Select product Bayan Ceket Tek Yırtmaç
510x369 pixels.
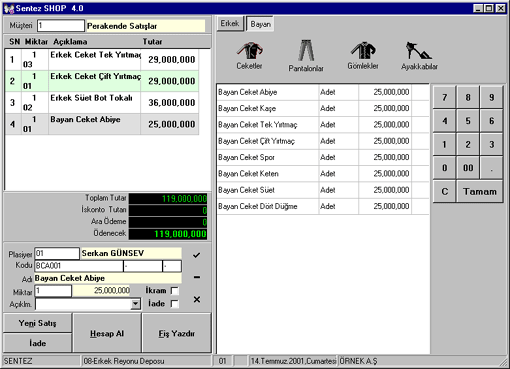pos(323,125)
